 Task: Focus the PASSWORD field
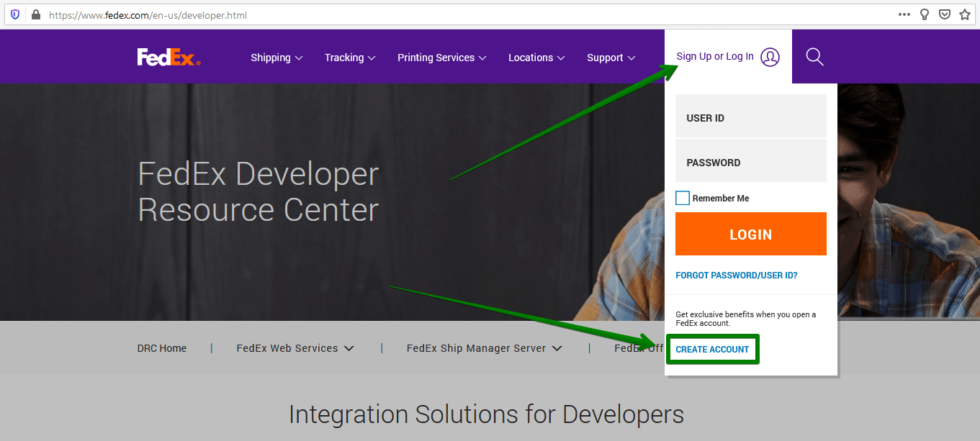(751, 160)
